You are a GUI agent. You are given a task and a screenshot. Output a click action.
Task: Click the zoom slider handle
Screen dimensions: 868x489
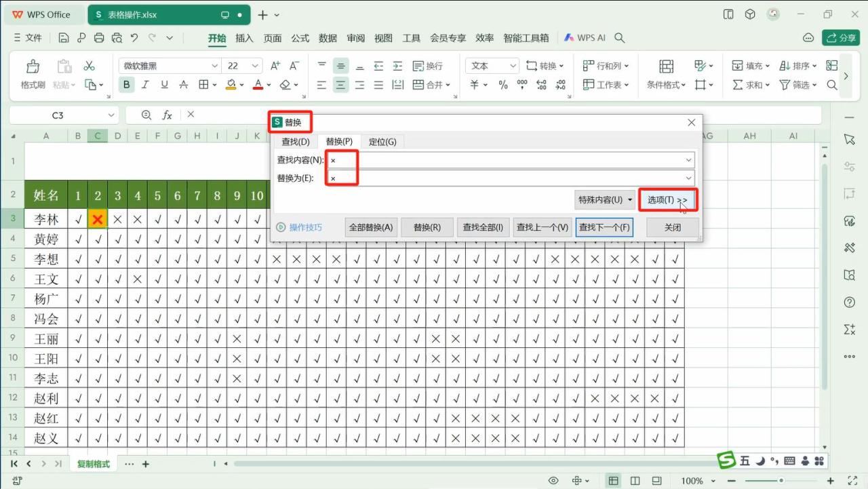[x=781, y=481]
